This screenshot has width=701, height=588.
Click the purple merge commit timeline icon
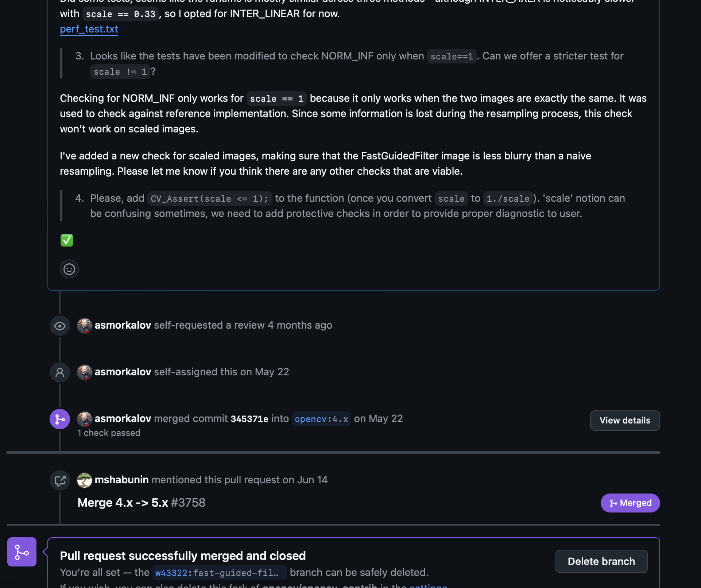[59, 419]
